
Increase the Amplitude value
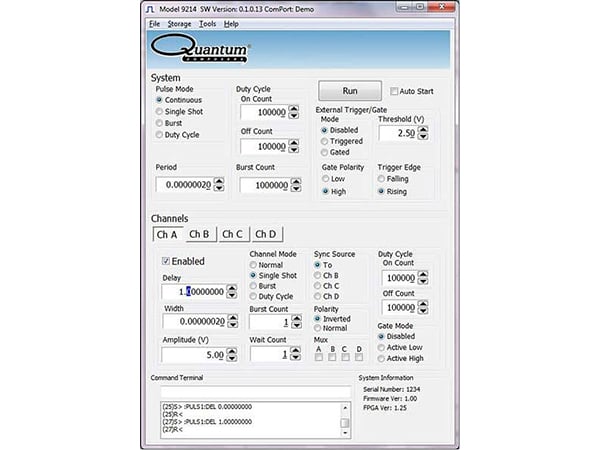[232, 351]
